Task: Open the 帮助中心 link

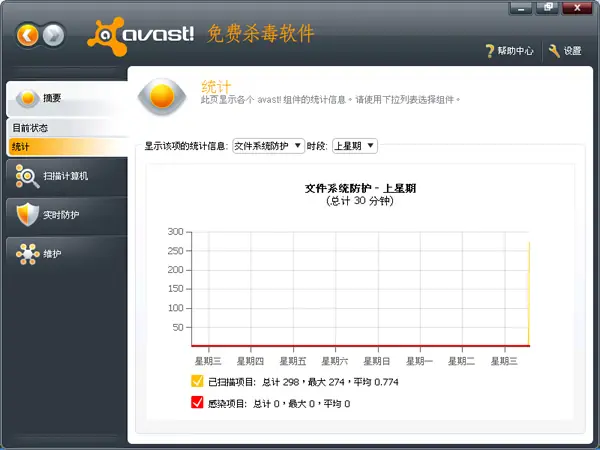Action: pyautogui.click(x=515, y=51)
